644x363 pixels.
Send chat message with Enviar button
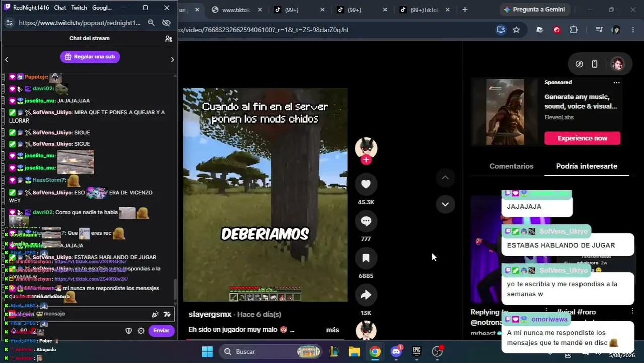(161, 331)
